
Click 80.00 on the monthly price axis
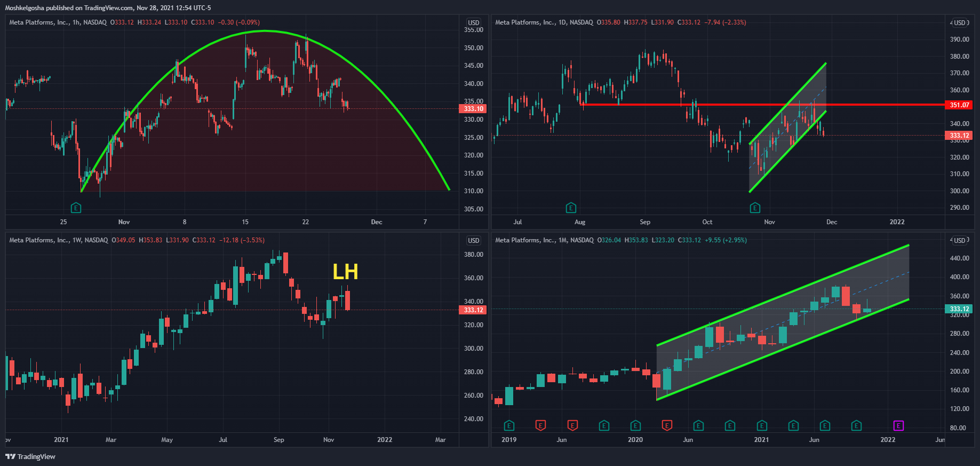coord(959,428)
